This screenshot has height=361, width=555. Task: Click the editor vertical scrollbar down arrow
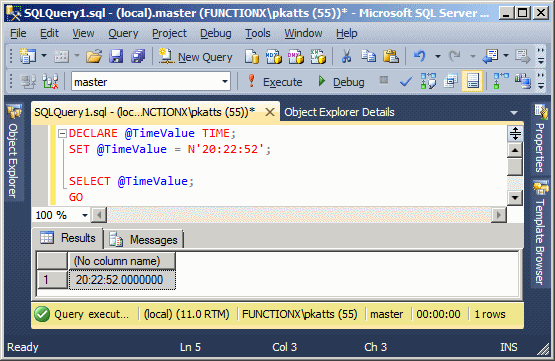515,197
